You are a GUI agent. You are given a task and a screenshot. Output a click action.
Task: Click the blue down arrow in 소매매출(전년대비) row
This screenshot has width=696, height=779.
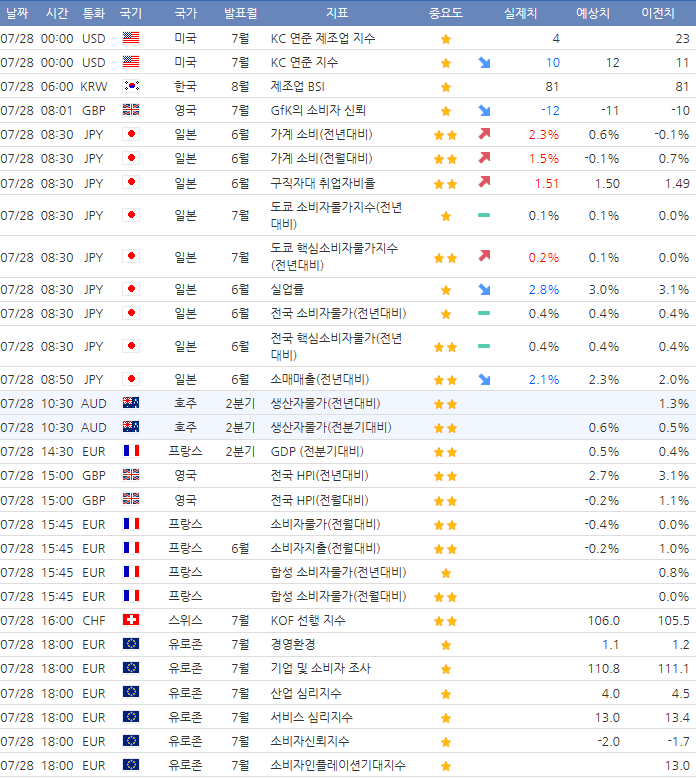484,380
